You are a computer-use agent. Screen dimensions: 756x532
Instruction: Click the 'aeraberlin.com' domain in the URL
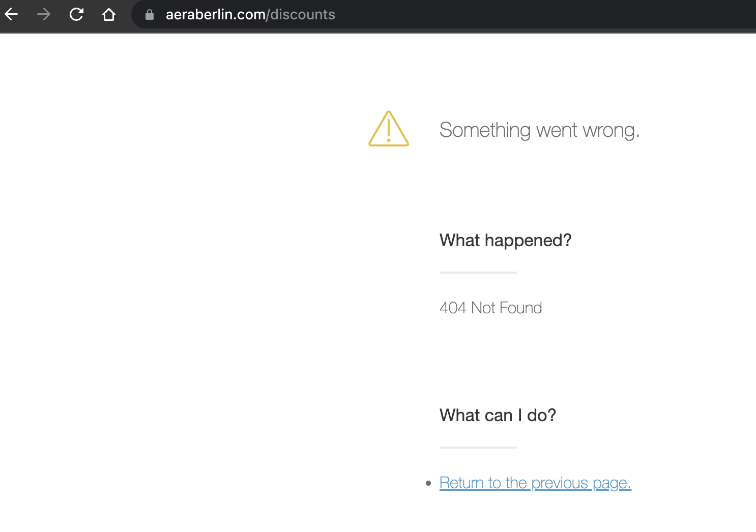pos(215,14)
